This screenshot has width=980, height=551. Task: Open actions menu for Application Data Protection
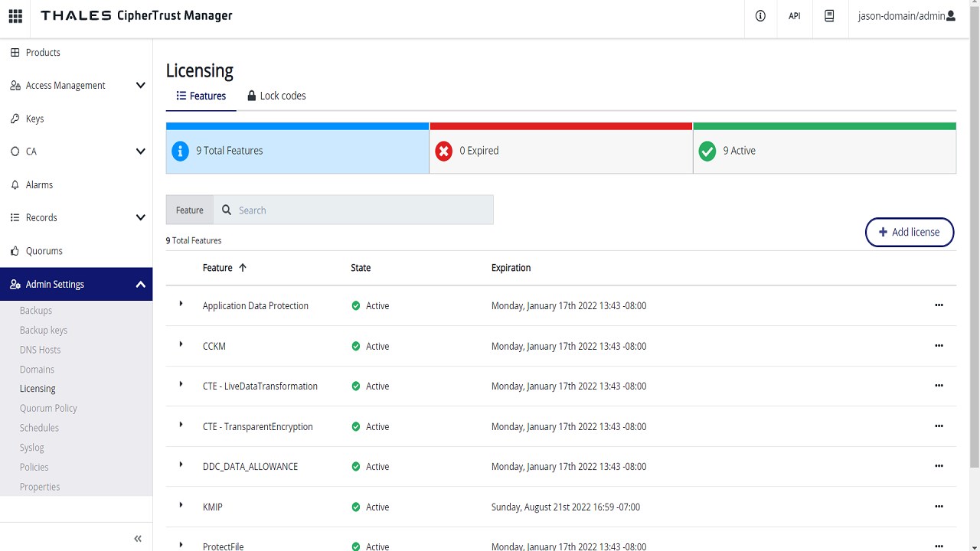[x=939, y=305]
